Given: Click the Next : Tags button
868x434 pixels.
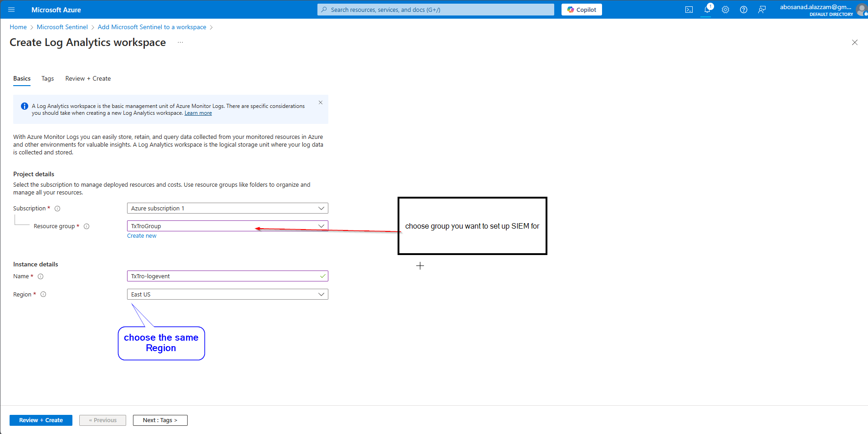Looking at the screenshot, I should 160,420.
